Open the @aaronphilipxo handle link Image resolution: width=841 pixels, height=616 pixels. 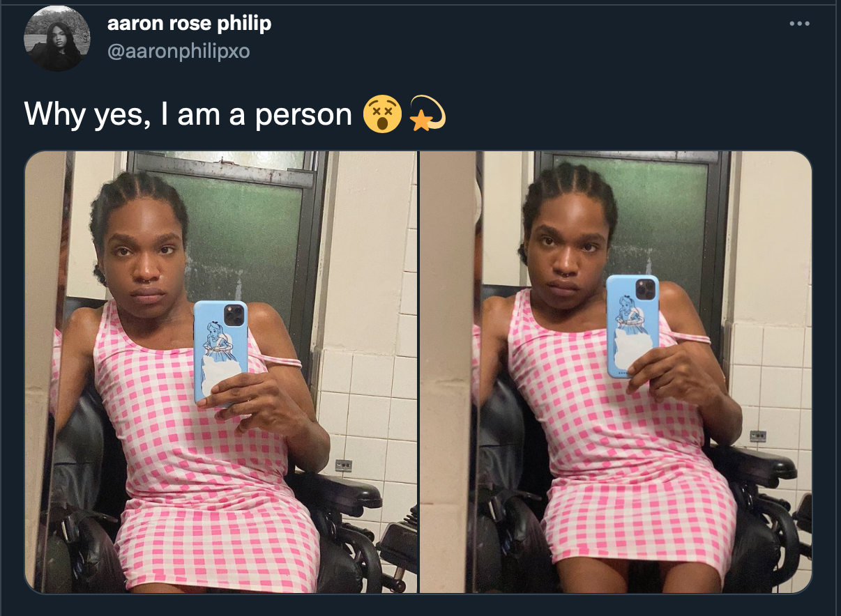click(x=178, y=51)
